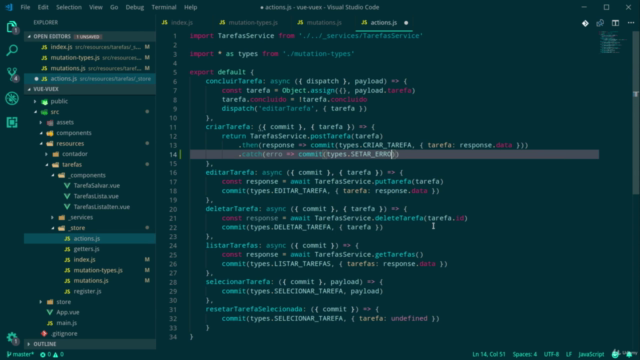Click the master branch indicator

point(20,354)
